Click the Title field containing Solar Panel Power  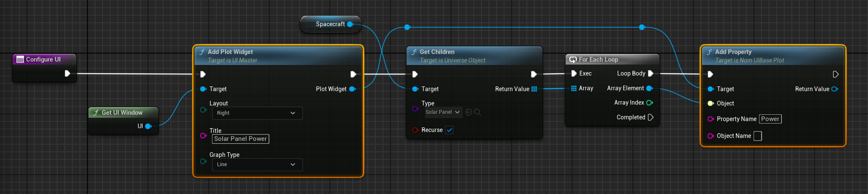tap(240, 139)
